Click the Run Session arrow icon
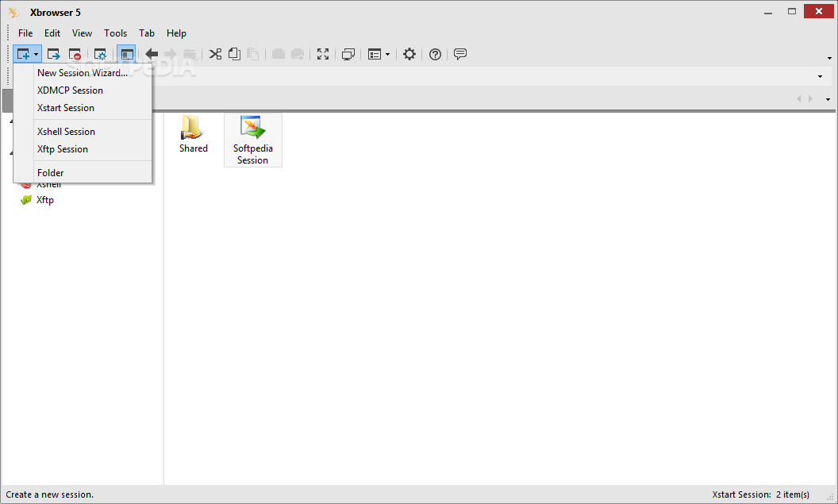 [53, 54]
